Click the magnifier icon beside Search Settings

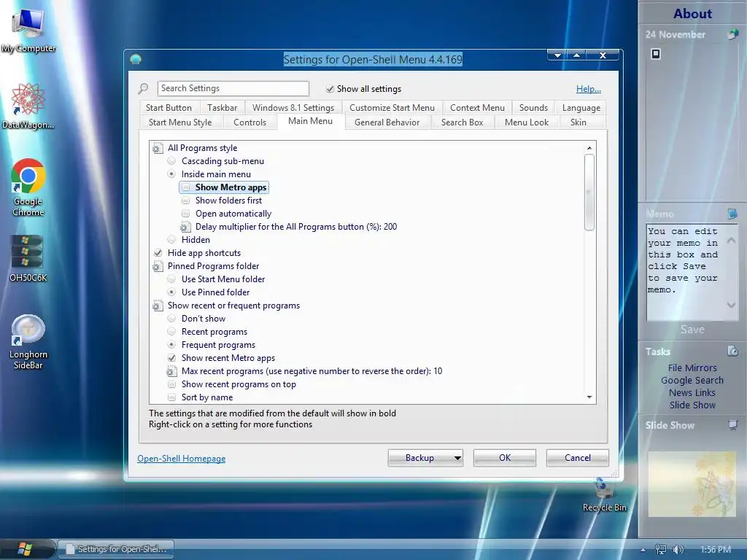143,88
